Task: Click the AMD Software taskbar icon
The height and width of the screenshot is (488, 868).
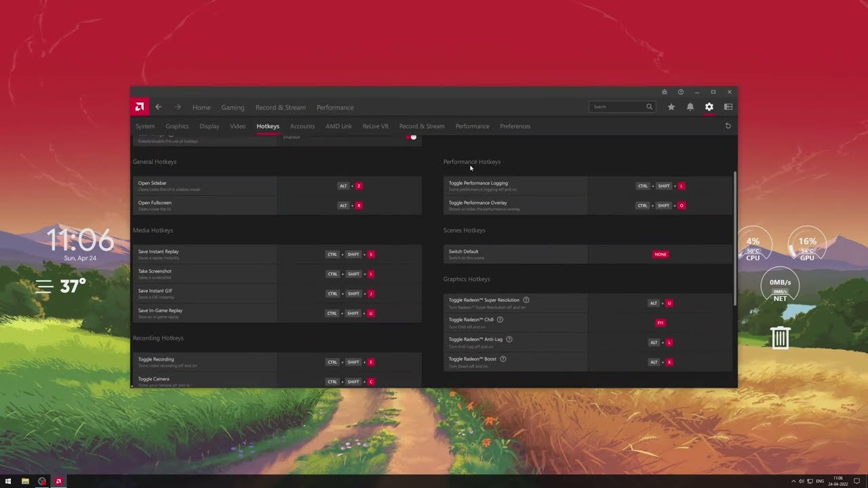Action: click(x=58, y=481)
